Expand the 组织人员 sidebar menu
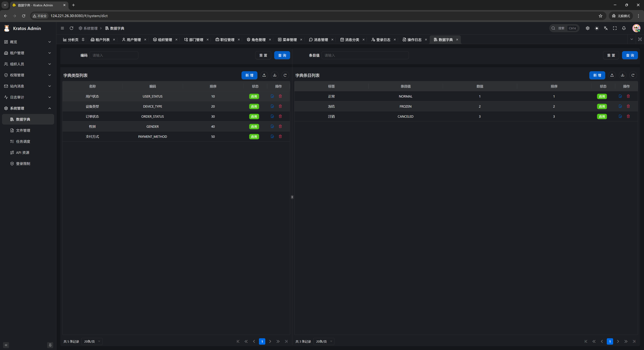This screenshot has height=350, width=644. 28,64
